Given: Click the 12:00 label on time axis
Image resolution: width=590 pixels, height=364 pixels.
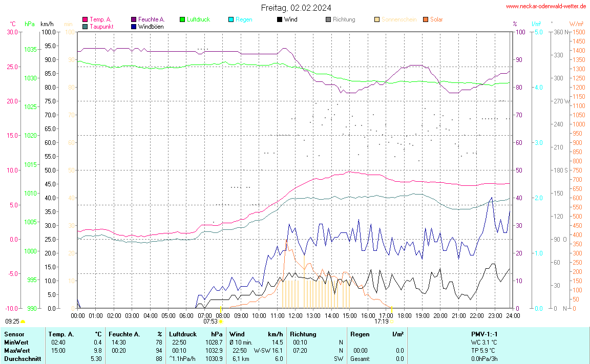Looking at the screenshot, I should click(295, 315).
